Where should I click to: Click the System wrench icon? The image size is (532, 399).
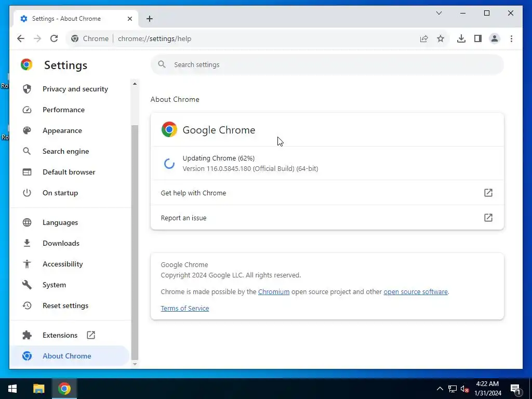coord(27,285)
